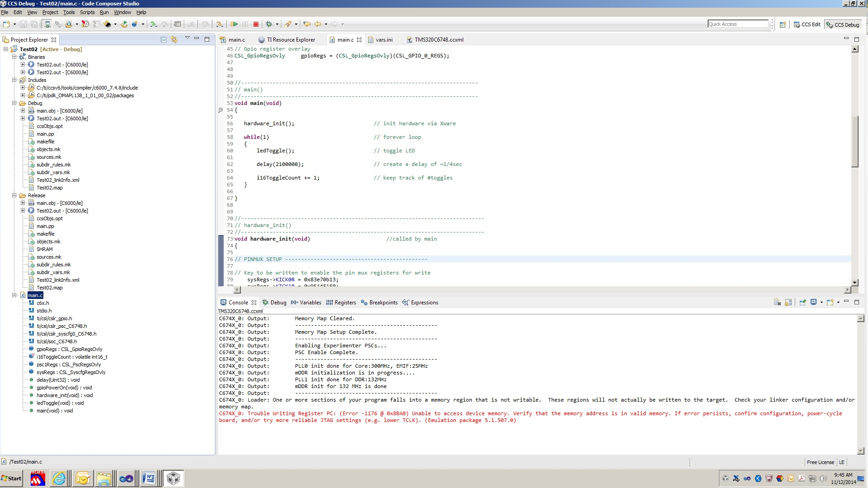Click the Back navigation arrow icon

pos(318,24)
